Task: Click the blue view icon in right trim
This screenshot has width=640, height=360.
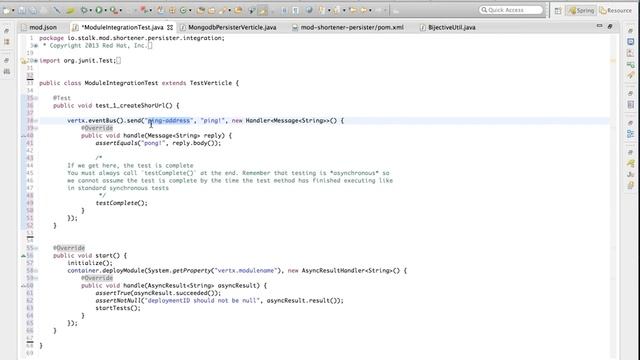Action: point(631,42)
